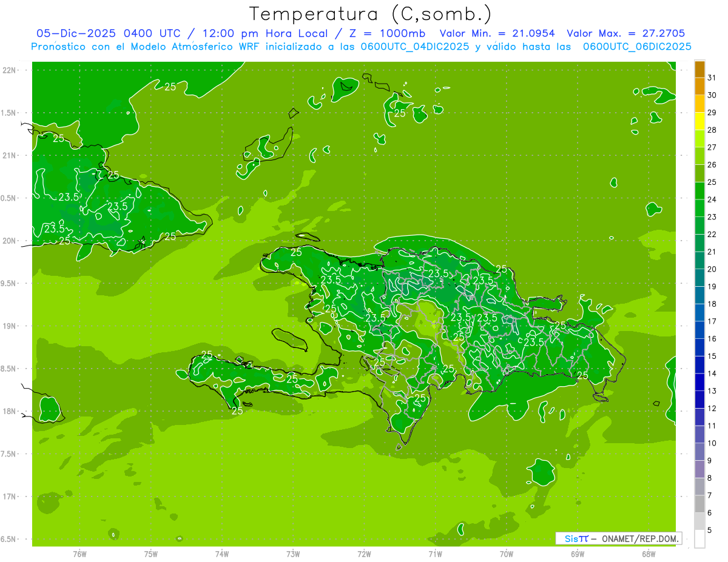Click the "21N" latitude axis label

point(9,155)
